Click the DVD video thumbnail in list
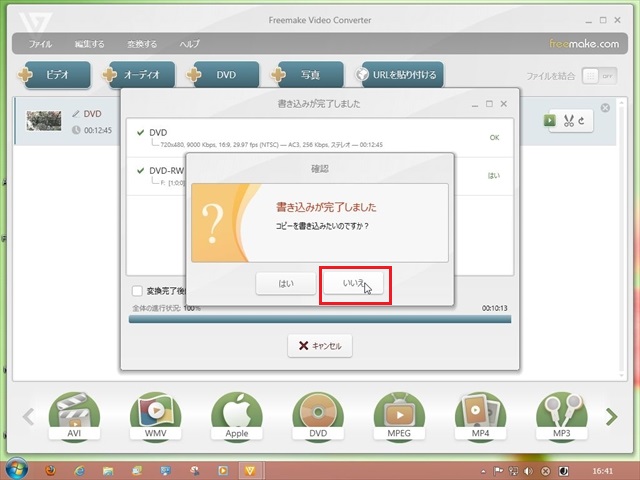This screenshot has height=480, width=640. 44,121
